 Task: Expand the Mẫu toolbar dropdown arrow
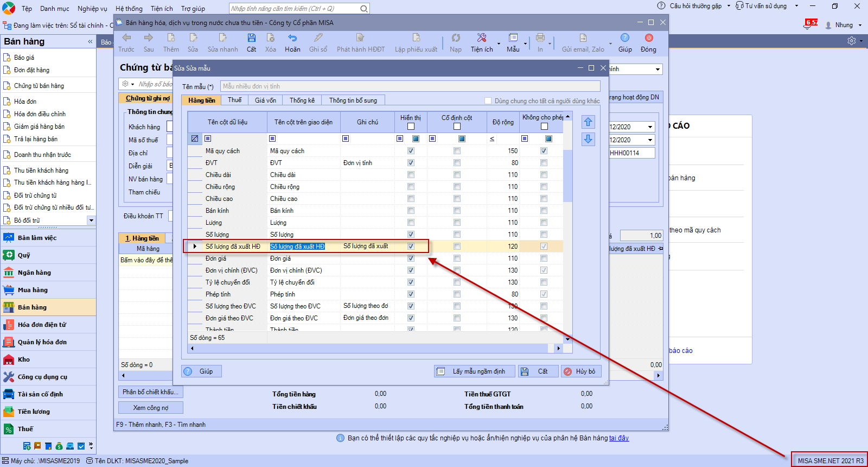(525, 43)
